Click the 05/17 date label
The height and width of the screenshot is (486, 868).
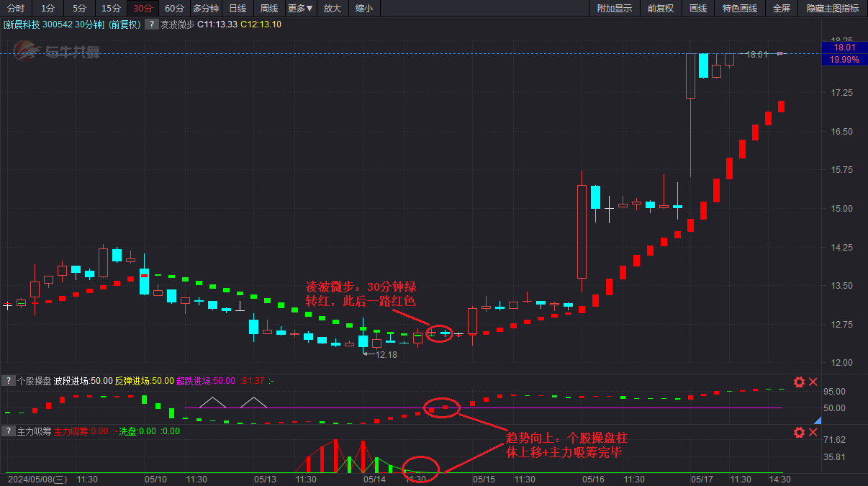click(702, 479)
